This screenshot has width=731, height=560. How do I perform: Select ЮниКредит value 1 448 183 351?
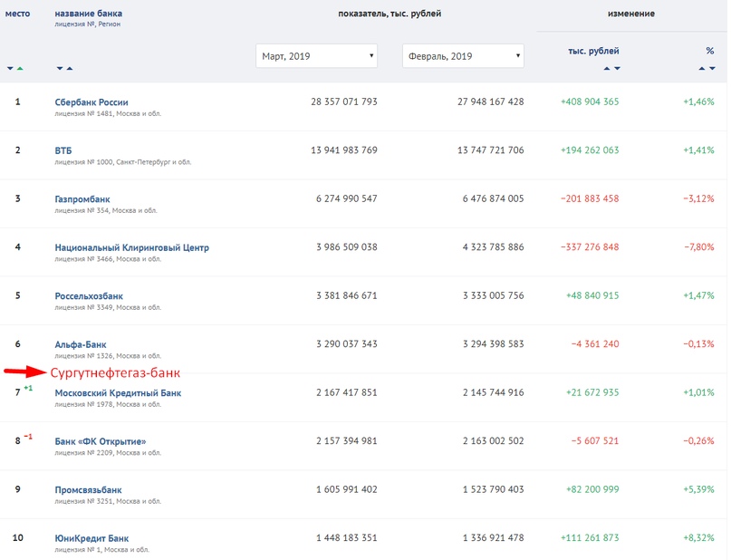[x=347, y=538]
